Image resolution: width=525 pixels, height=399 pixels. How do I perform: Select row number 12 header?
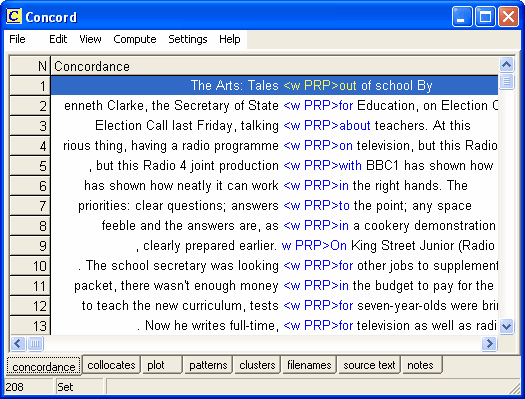(30, 306)
